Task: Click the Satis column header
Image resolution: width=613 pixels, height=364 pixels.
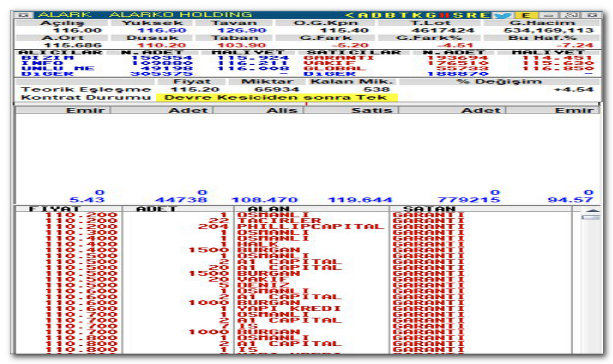Action: click(372, 110)
